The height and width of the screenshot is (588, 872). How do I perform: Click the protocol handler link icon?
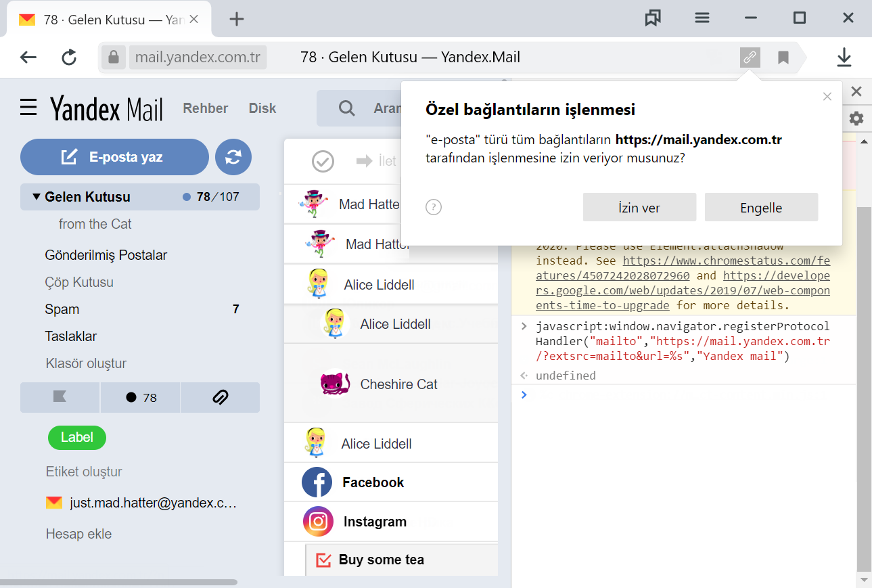750,58
